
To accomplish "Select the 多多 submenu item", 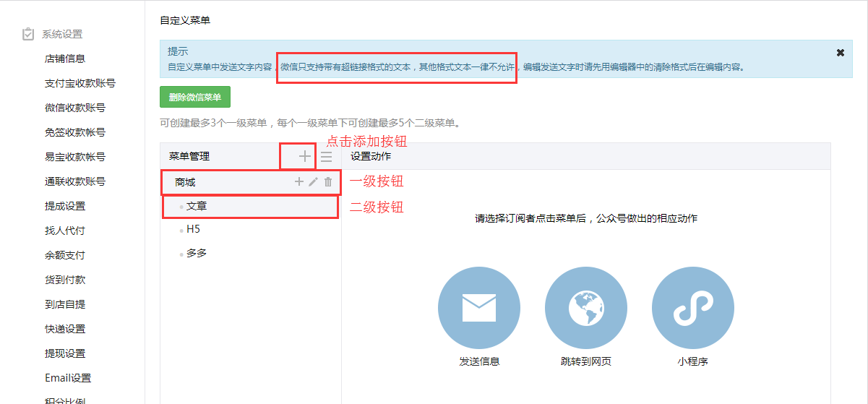I will (197, 253).
